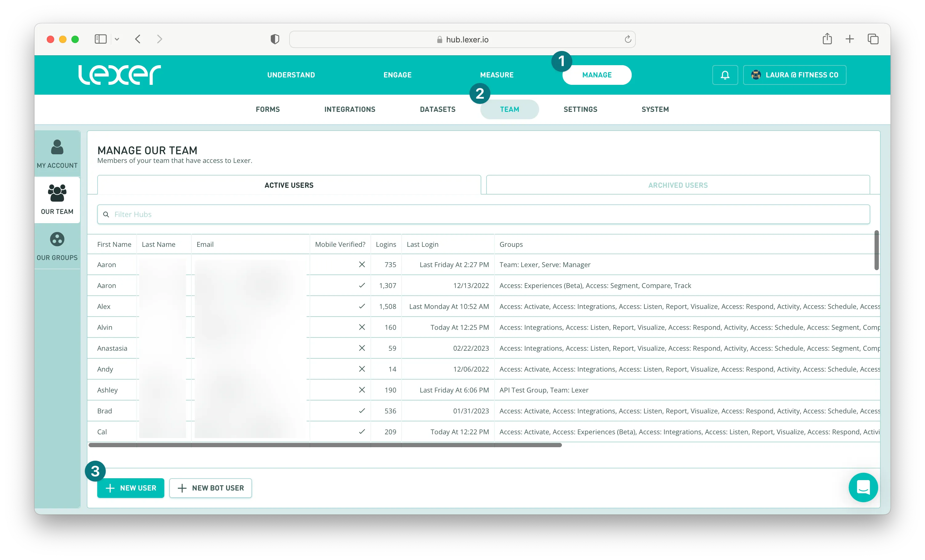Click the Our Team people icon
The width and height of the screenshot is (925, 560).
click(57, 193)
